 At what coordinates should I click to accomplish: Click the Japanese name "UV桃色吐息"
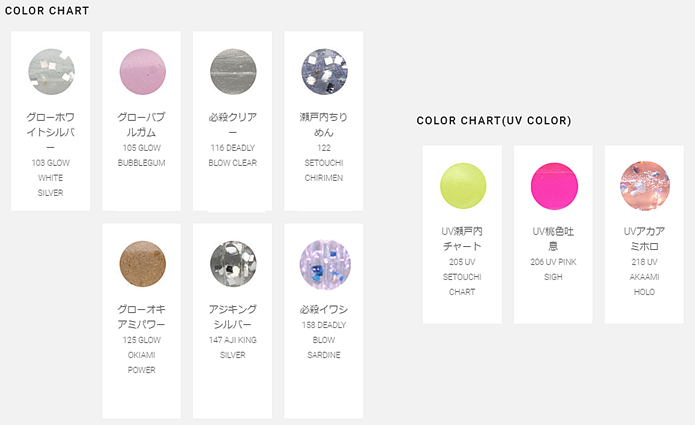coord(553,238)
